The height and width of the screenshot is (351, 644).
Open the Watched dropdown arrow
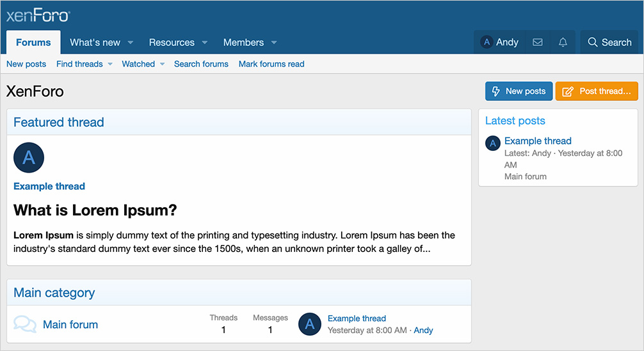[x=162, y=64]
